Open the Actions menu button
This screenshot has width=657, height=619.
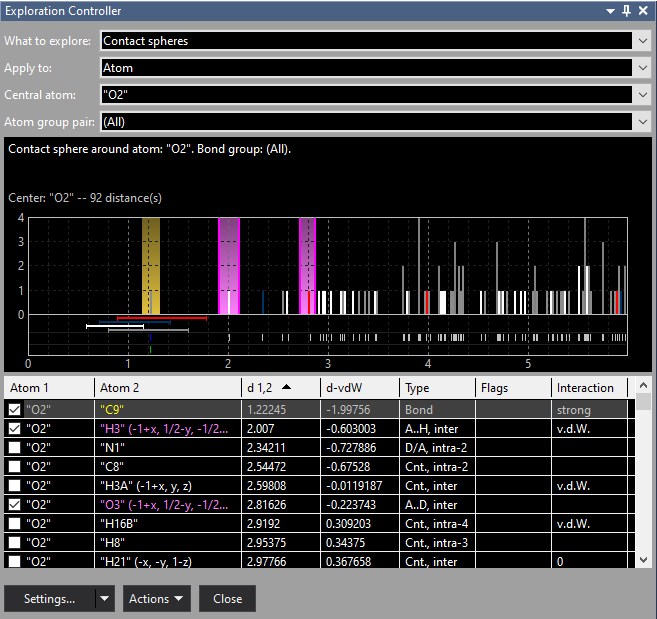[x=157, y=599]
